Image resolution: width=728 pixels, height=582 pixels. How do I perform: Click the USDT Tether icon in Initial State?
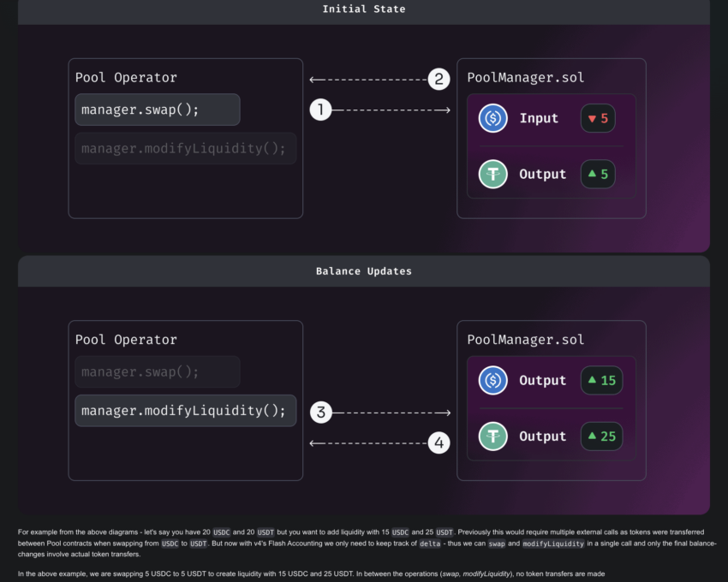(x=492, y=174)
